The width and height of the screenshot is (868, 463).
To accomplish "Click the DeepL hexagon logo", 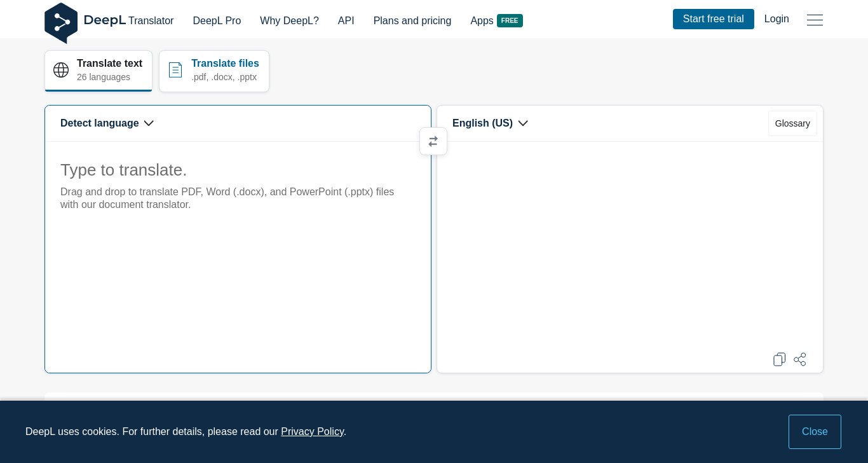I will [x=61, y=23].
